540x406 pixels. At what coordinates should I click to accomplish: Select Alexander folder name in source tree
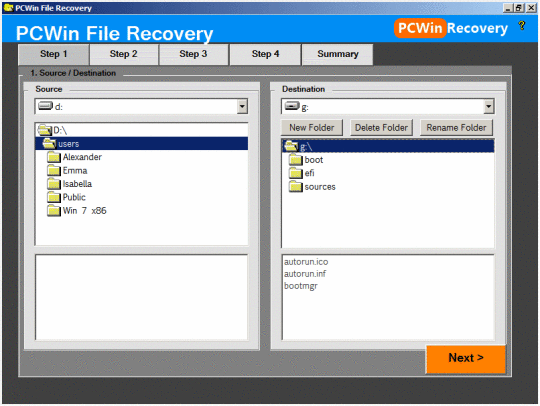click(x=82, y=157)
